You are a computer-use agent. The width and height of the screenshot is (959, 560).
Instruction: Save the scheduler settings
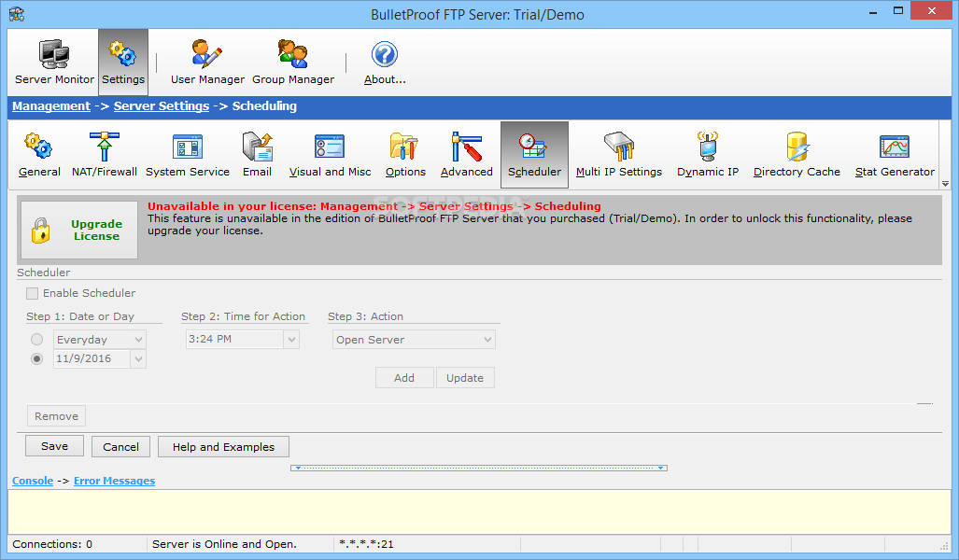click(x=54, y=446)
